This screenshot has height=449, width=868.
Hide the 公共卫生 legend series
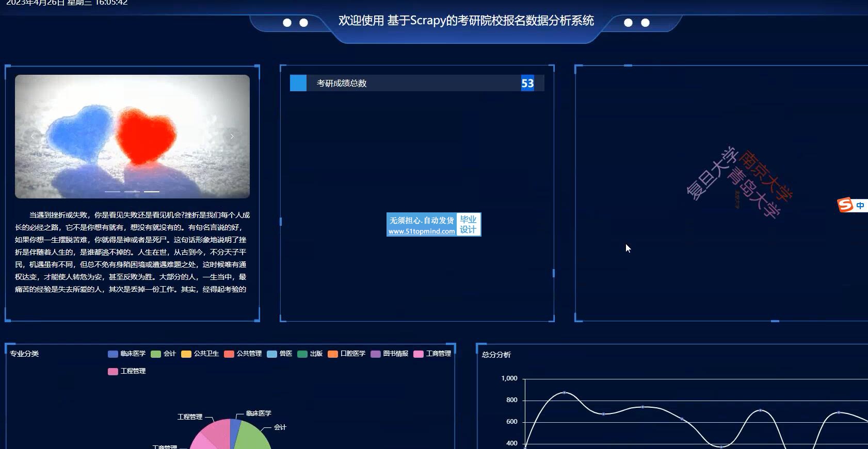pyautogui.click(x=200, y=354)
